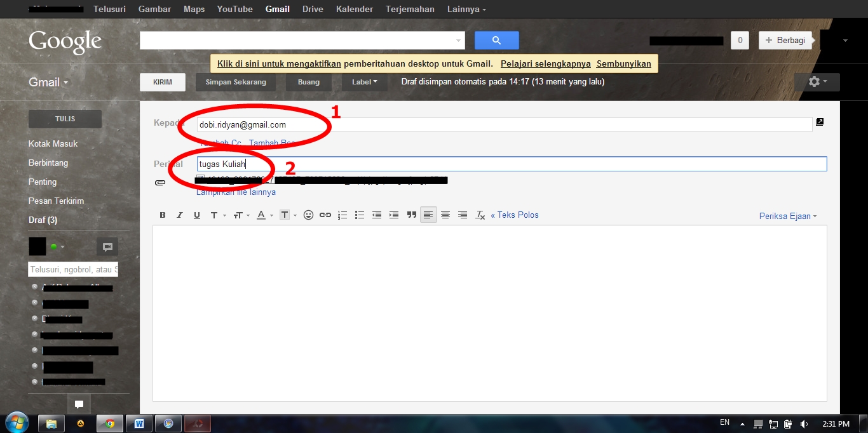This screenshot has width=868, height=433.
Task: Attach a file using the paperclip icon
Action: tap(159, 183)
